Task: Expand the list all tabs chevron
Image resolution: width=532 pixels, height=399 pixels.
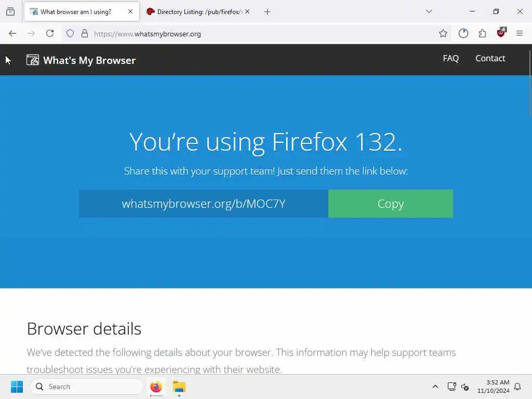Action: coord(429,11)
